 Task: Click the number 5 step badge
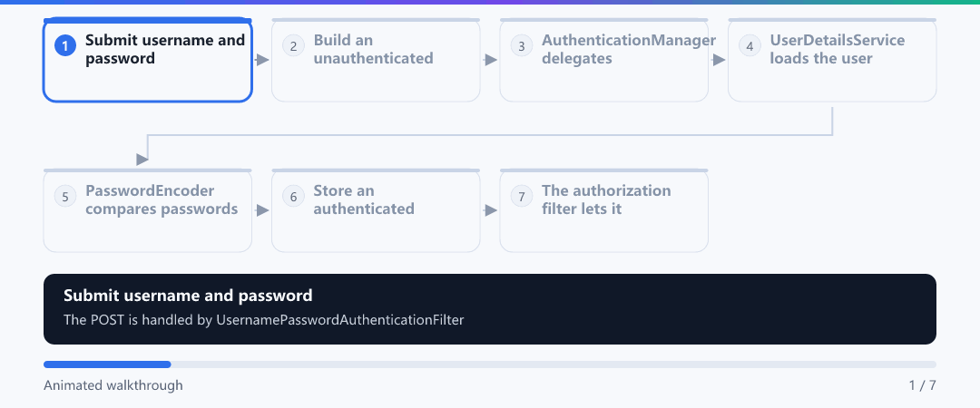[x=65, y=196]
